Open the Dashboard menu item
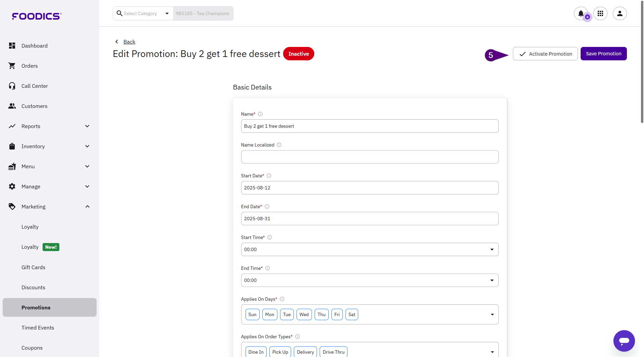644x357 pixels. click(x=34, y=46)
